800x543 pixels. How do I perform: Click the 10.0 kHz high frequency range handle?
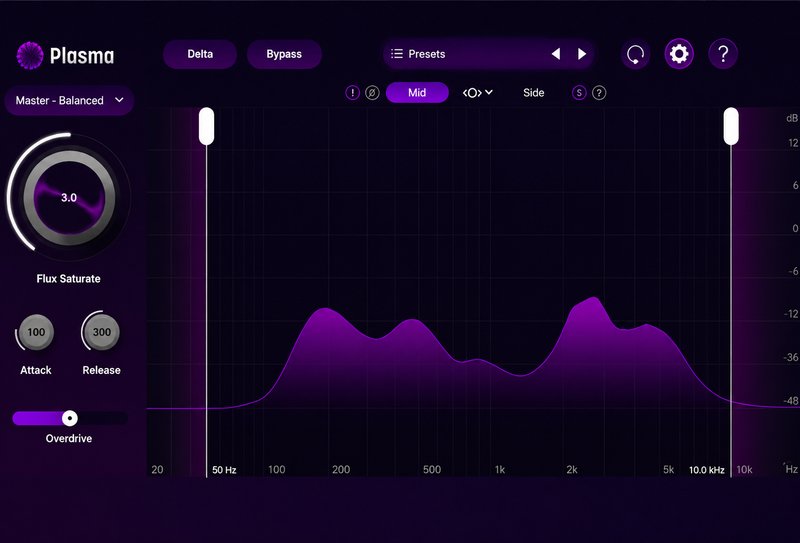tap(731, 126)
